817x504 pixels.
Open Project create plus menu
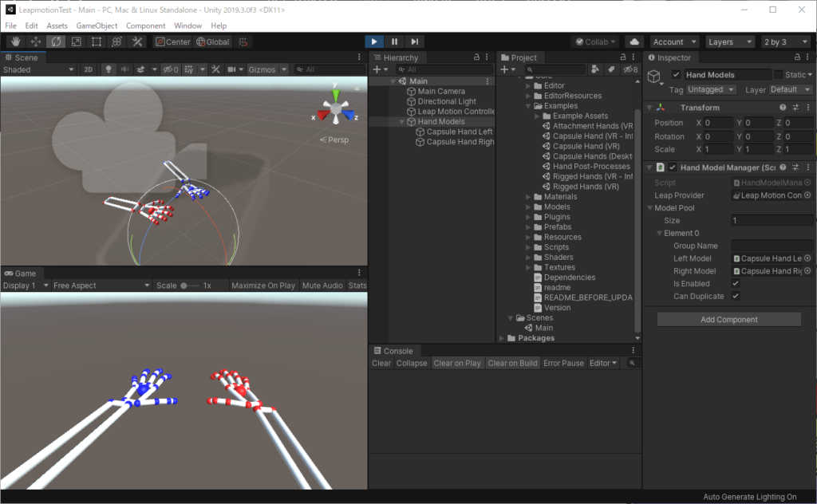point(507,69)
